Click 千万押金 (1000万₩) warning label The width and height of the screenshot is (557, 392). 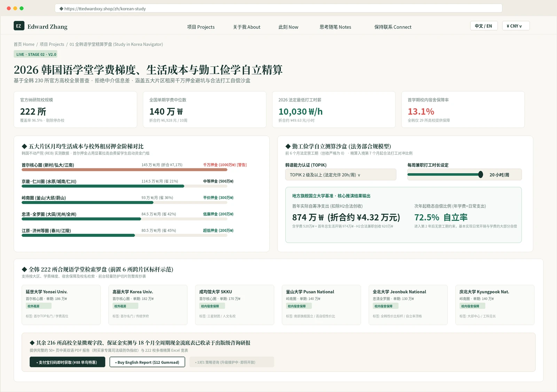(225, 165)
